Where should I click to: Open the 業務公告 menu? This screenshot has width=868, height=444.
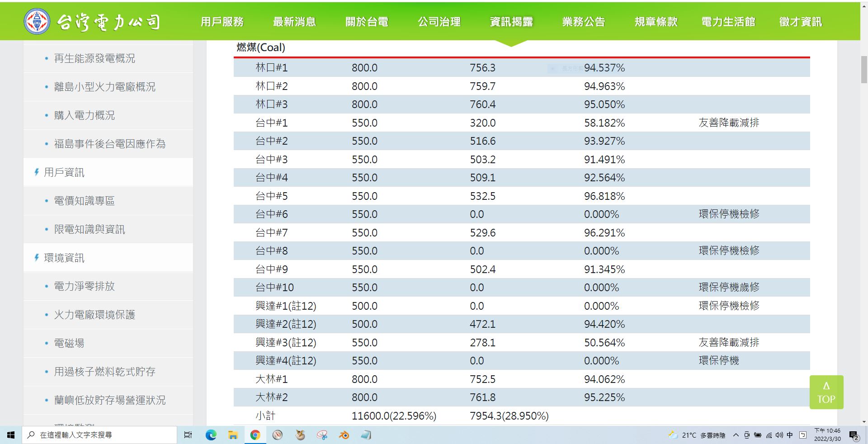click(x=584, y=22)
